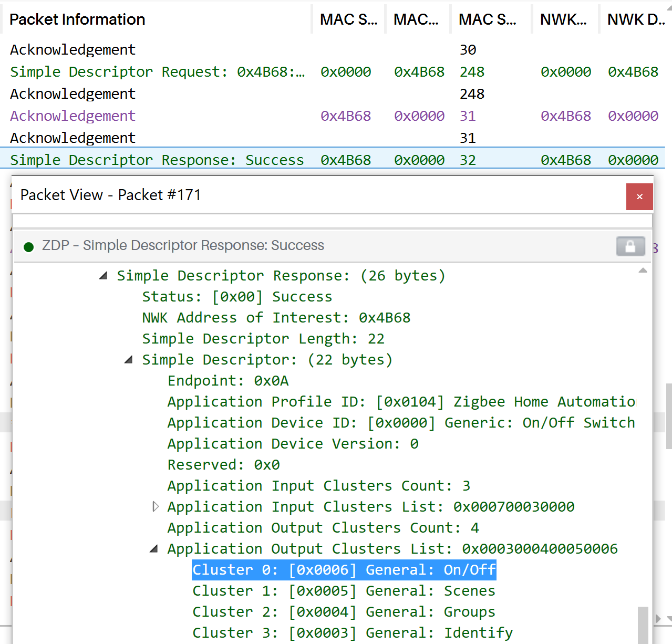
Task: Click the lock icon in packet view header
Action: pos(630,246)
